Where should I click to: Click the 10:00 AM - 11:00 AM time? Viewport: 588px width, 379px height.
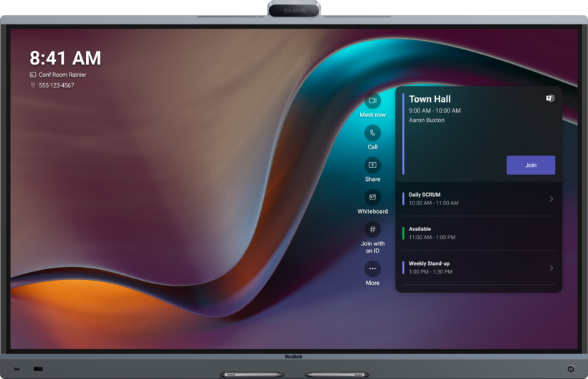pyautogui.click(x=434, y=203)
